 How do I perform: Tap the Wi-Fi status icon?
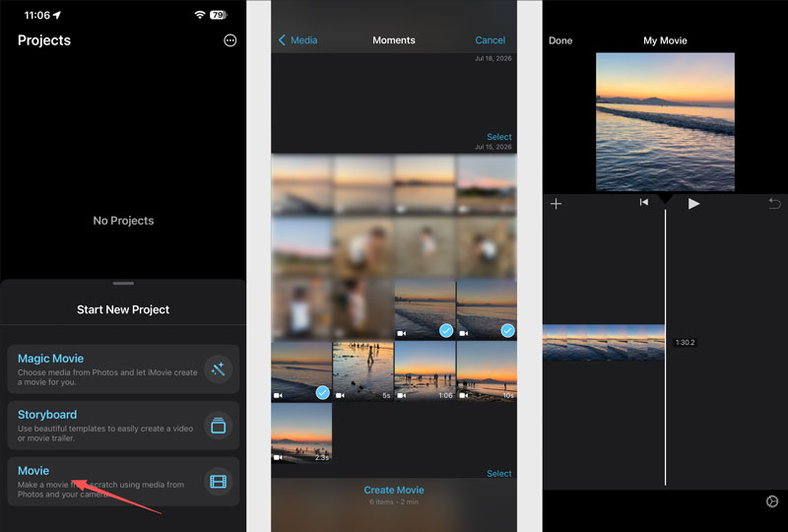(x=200, y=15)
